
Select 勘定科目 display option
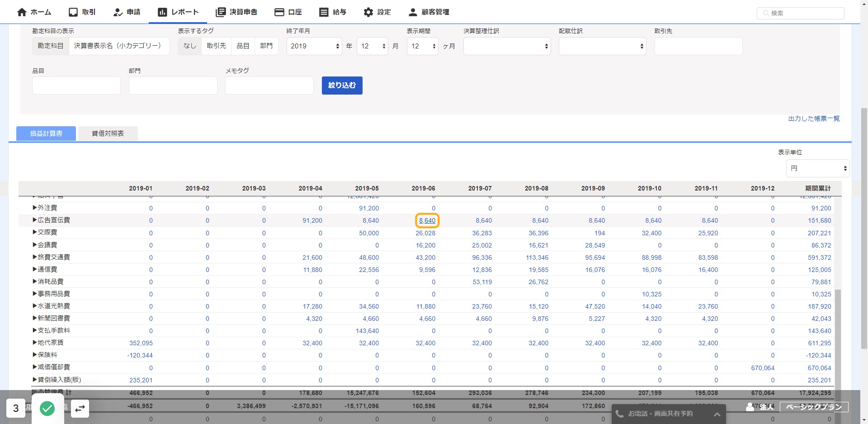point(51,46)
